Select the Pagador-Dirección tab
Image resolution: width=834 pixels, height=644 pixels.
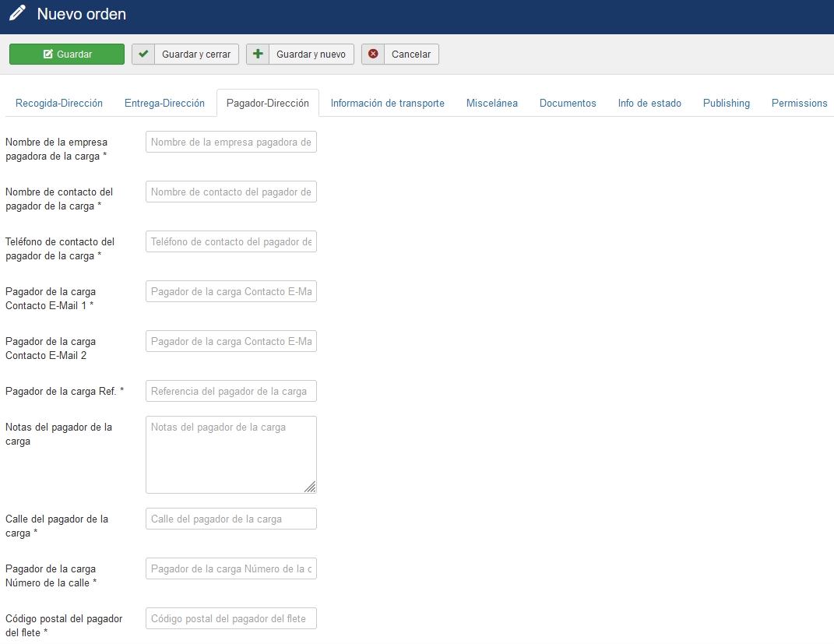268,103
